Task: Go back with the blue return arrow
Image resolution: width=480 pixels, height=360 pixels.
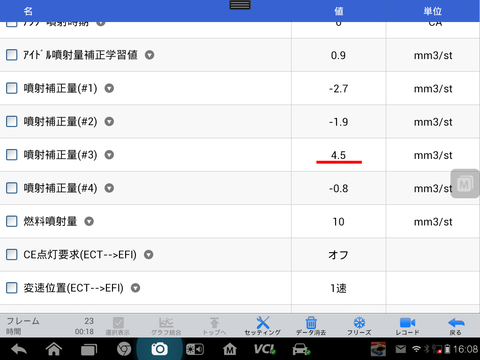Action: [456, 323]
